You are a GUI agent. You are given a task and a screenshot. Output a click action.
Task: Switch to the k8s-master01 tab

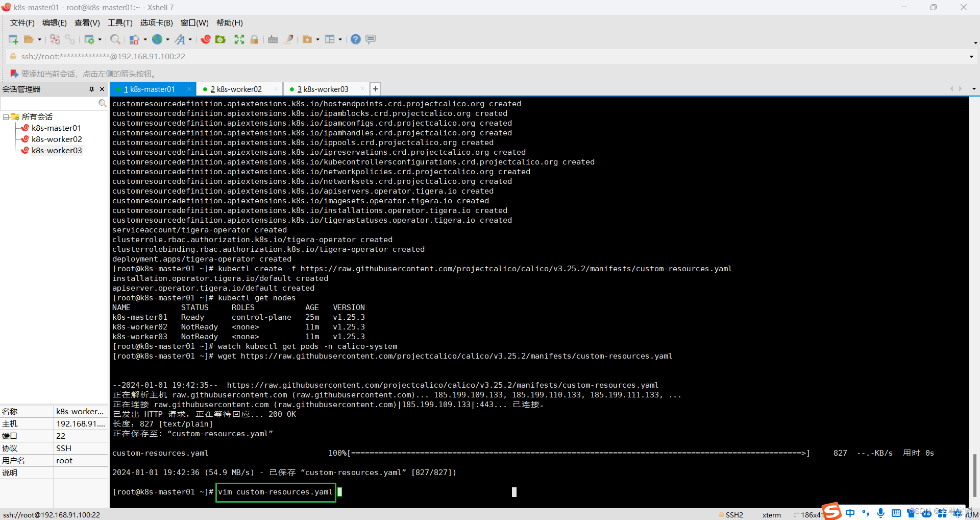coord(149,89)
